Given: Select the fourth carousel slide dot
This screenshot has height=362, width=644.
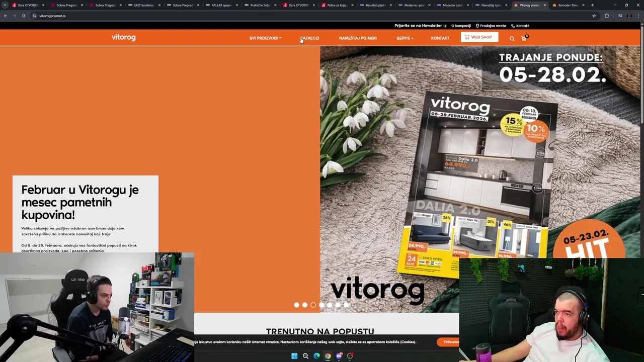Looking at the screenshot, I should pyautogui.click(x=321, y=305).
